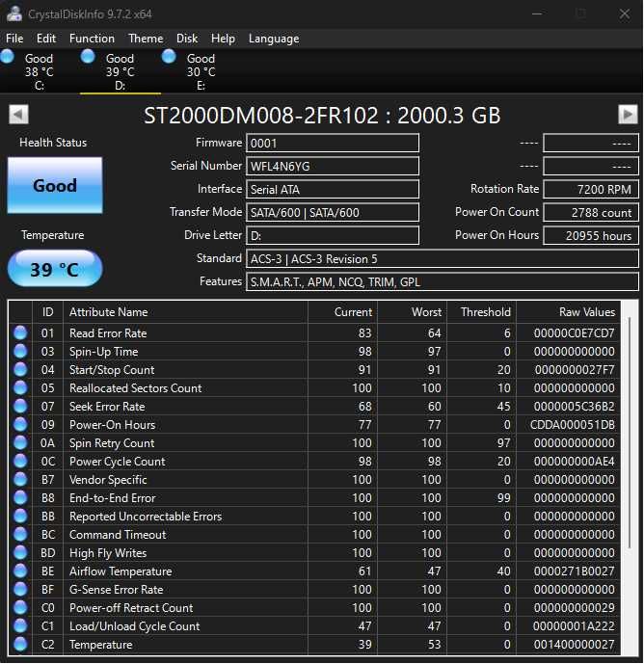This screenshot has height=664, width=644.
Task: Open the Theme menu
Action: point(146,39)
